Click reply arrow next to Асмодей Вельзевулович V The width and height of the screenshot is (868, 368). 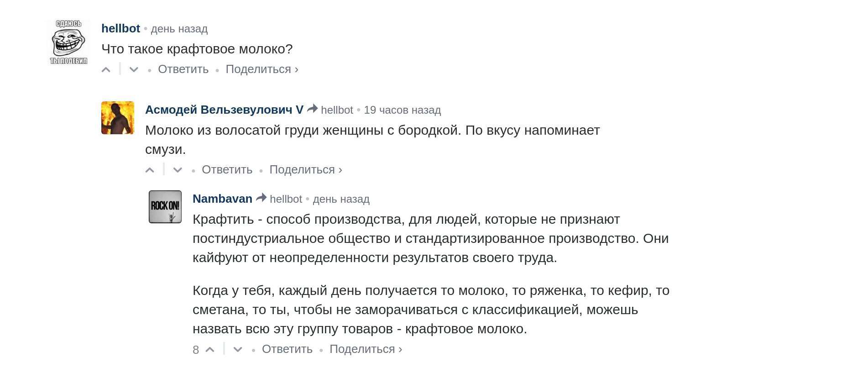[313, 109]
